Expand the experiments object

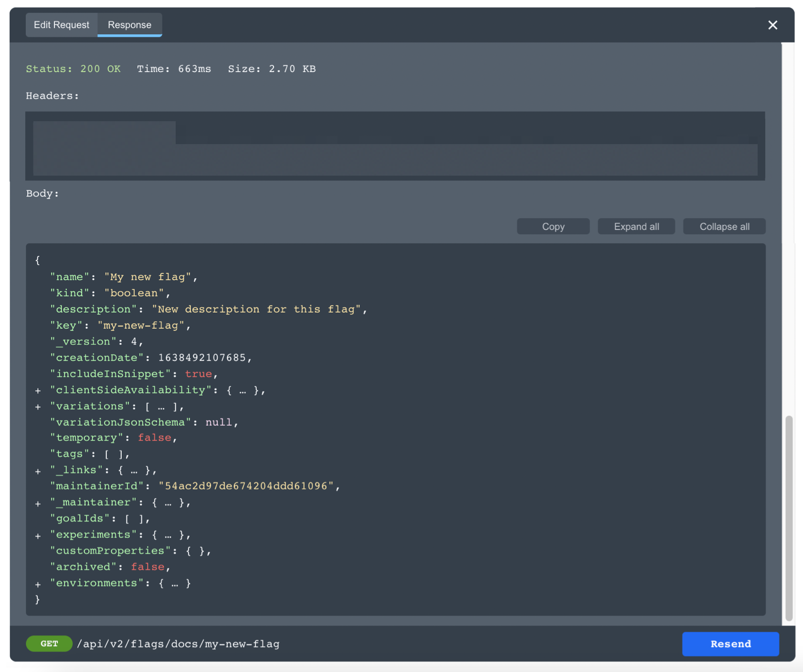[x=38, y=535]
